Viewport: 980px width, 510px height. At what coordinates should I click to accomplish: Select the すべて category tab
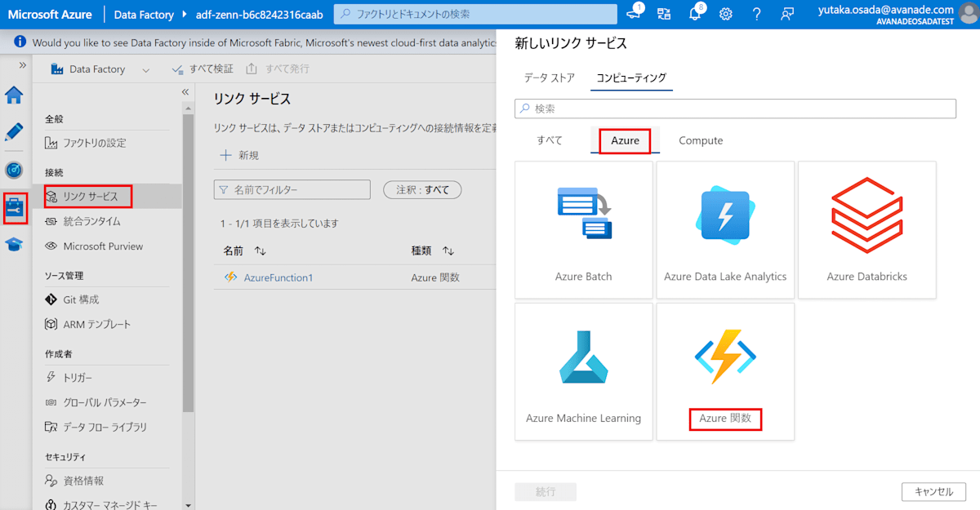point(550,140)
